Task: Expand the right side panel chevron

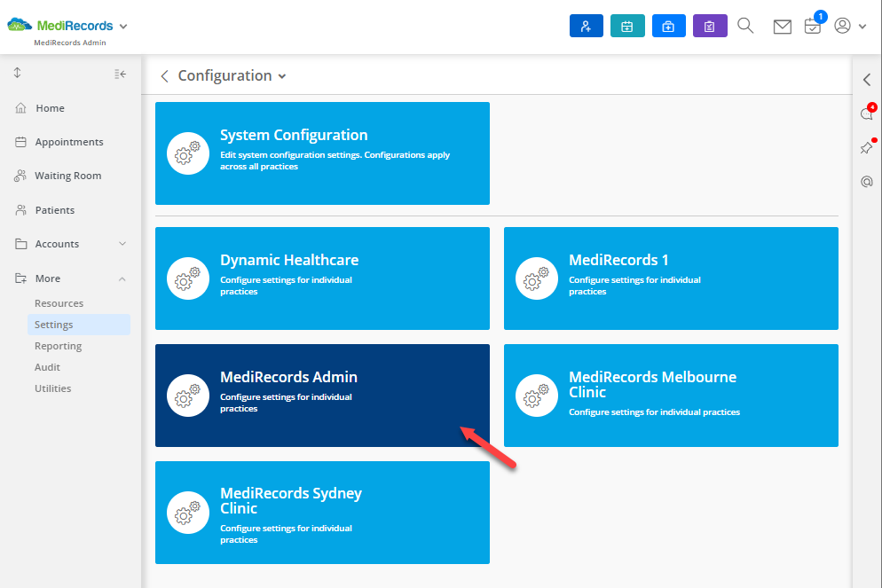Action: pos(867,80)
